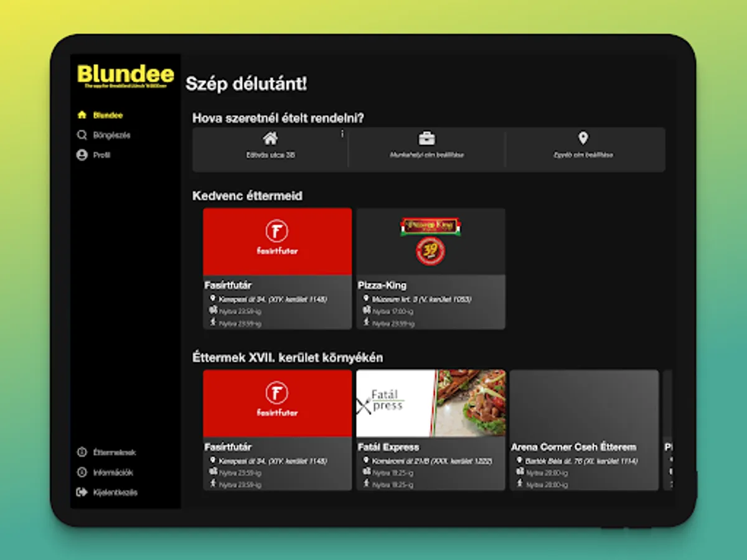Click Fatál Express pickup walking icon
Viewport: 747px width, 560px height.
[x=367, y=484]
